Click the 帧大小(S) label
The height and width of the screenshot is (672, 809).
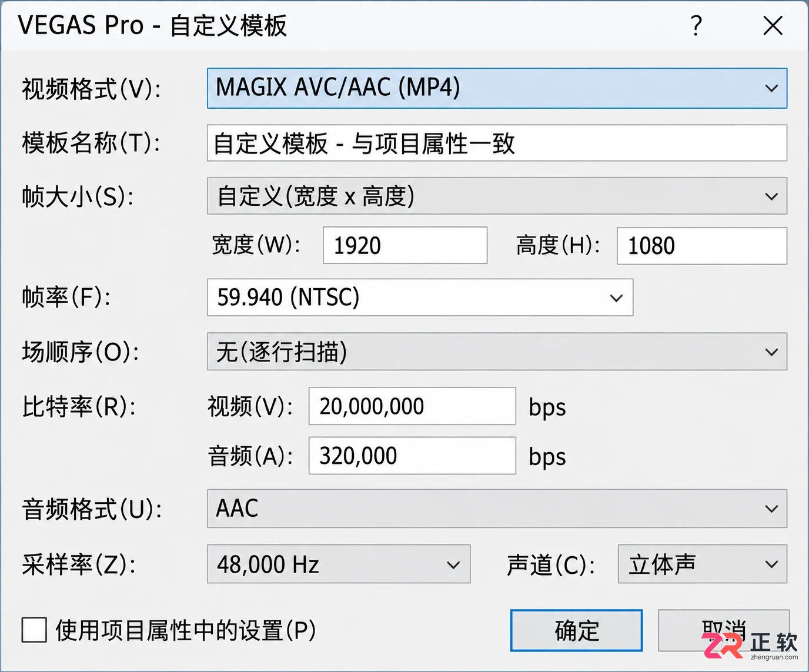tap(78, 196)
